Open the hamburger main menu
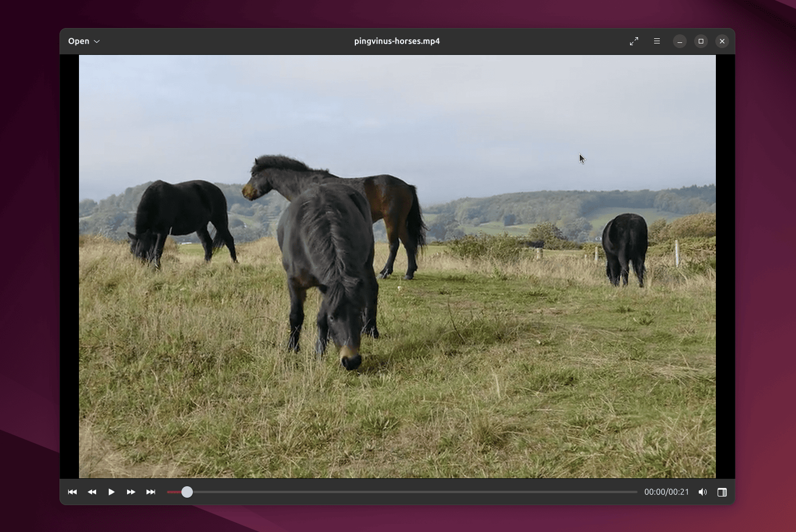796x532 pixels. point(657,41)
